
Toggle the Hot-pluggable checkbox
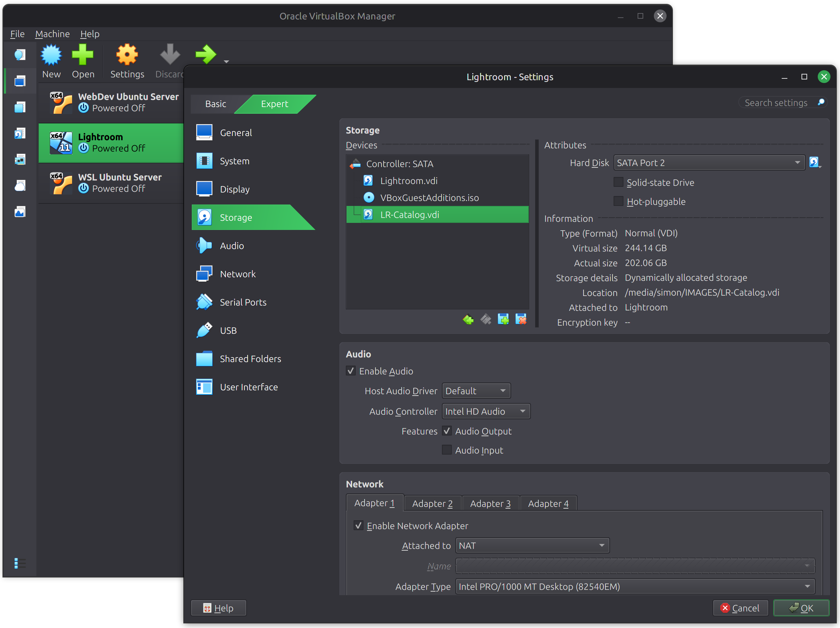(619, 201)
